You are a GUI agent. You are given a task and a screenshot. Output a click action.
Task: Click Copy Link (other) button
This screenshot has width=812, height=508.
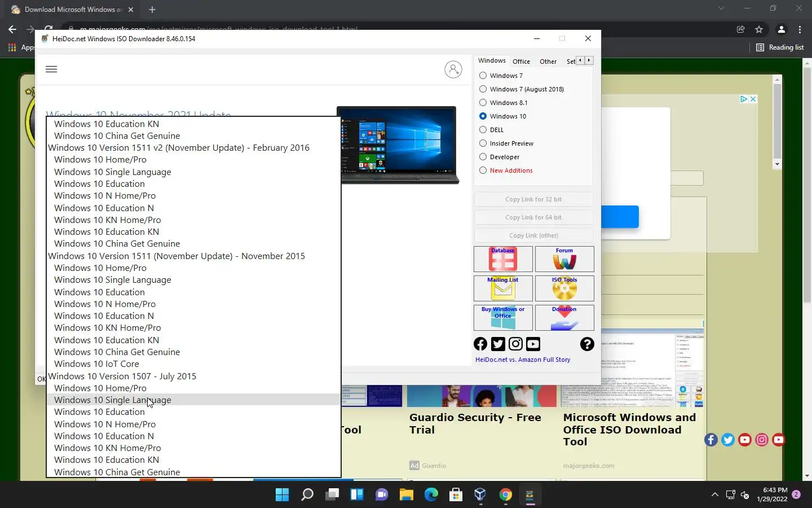pyautogui.click(x=533, y=235)
